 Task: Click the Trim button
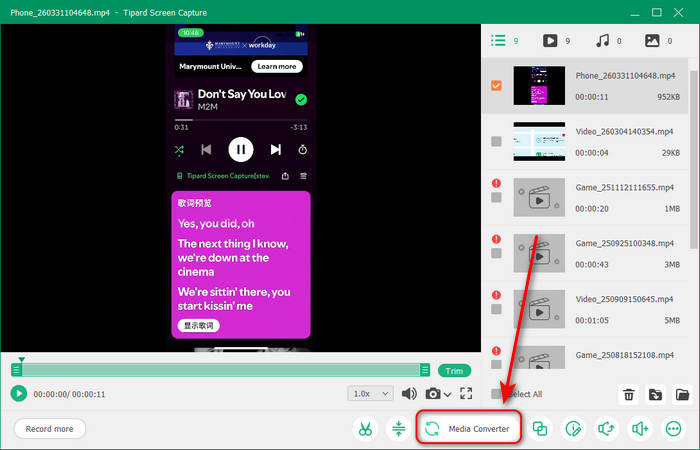coord(454,371)
